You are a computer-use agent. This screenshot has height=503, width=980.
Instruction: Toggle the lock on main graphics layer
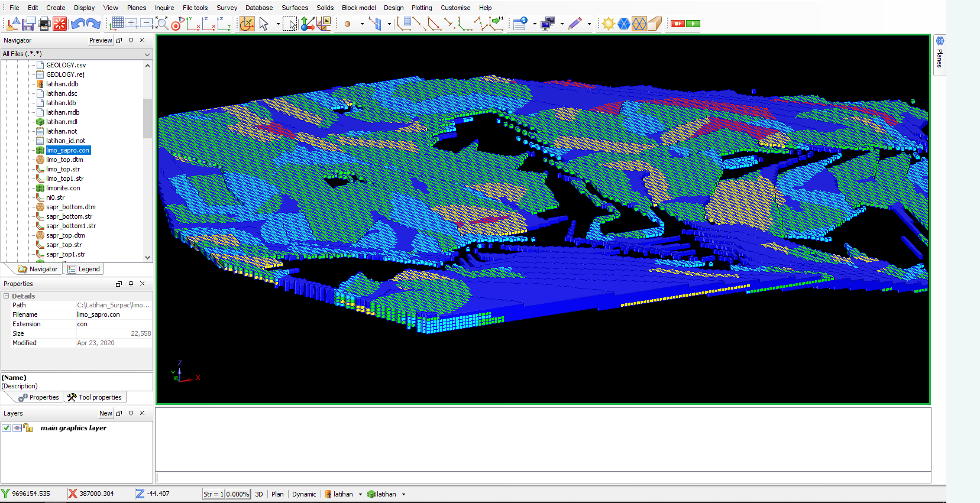(28, 428)
